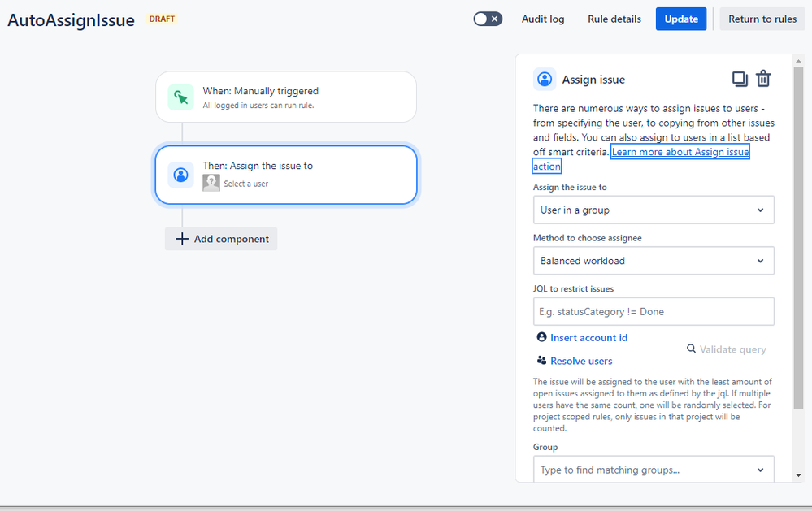Click the users icon beside Resolve users
This screenshot has width=812, height=511.
(x=541, y=361)
